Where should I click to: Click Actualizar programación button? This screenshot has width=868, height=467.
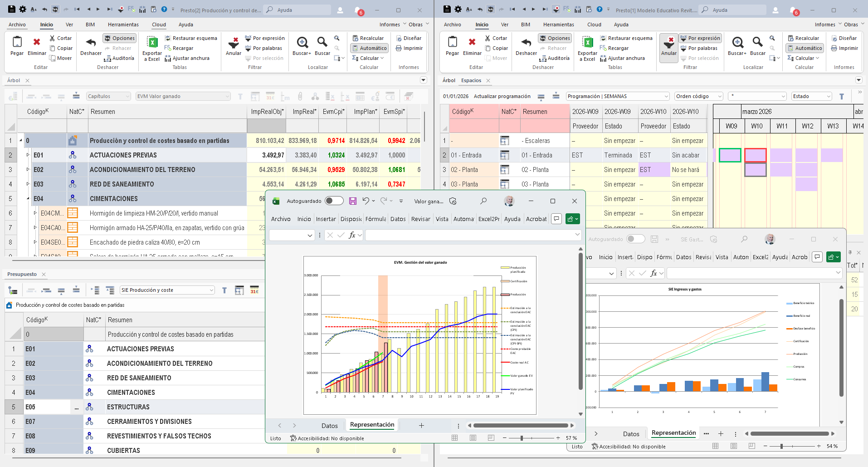pos(502,96)
